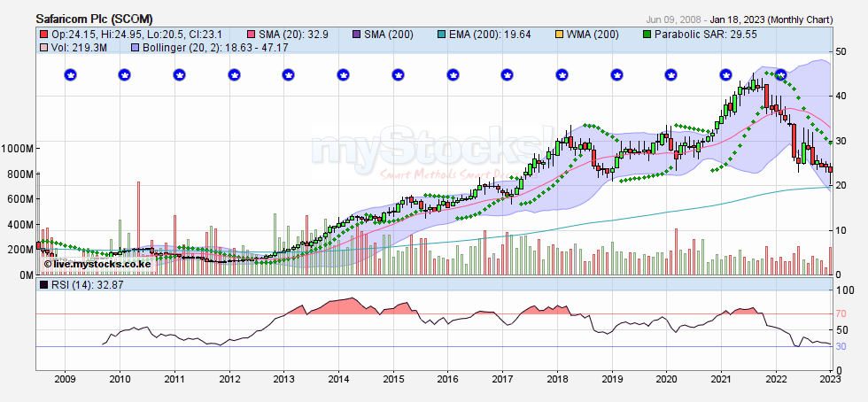
Task: Click the blue event marker above 2017
Action: (506, 75)
